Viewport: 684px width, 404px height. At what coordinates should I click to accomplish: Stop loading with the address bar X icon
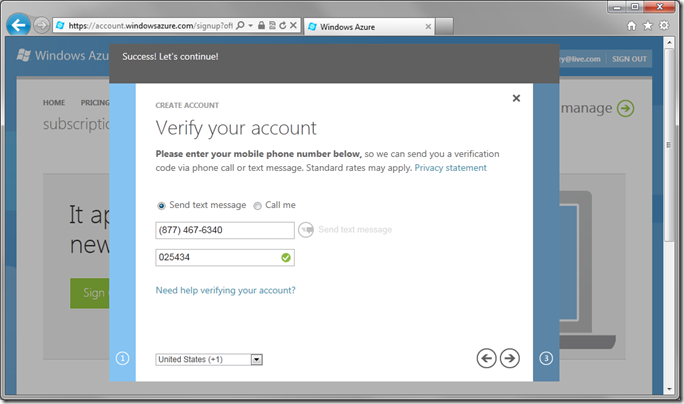tap(293, 25)
